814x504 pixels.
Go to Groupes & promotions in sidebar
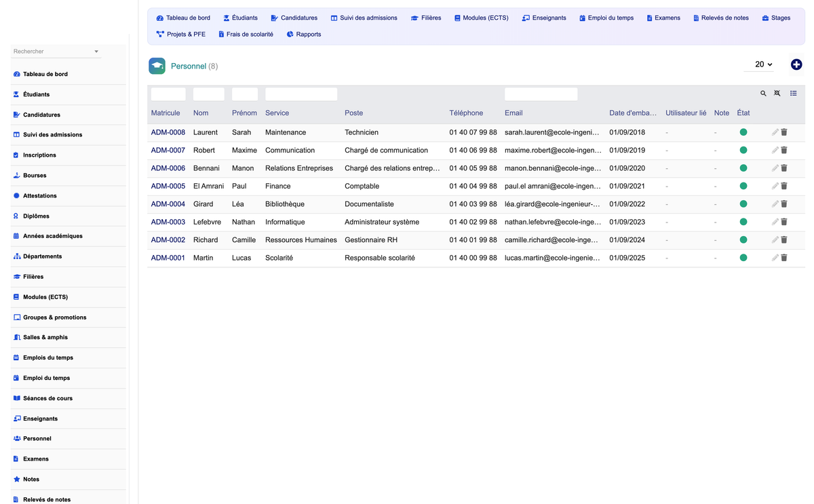[x=54, y=317]
